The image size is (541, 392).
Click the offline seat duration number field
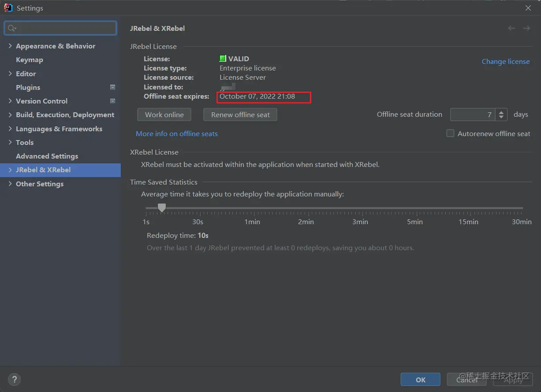[473, 115]
